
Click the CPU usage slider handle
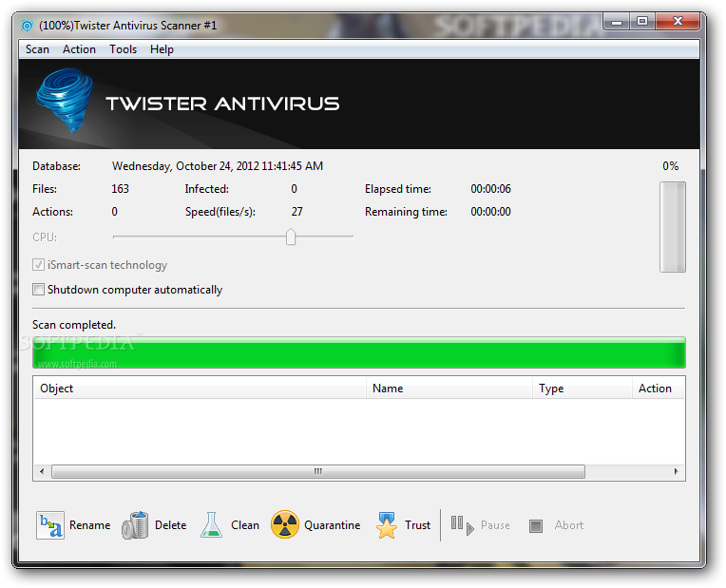coord(291,237)
